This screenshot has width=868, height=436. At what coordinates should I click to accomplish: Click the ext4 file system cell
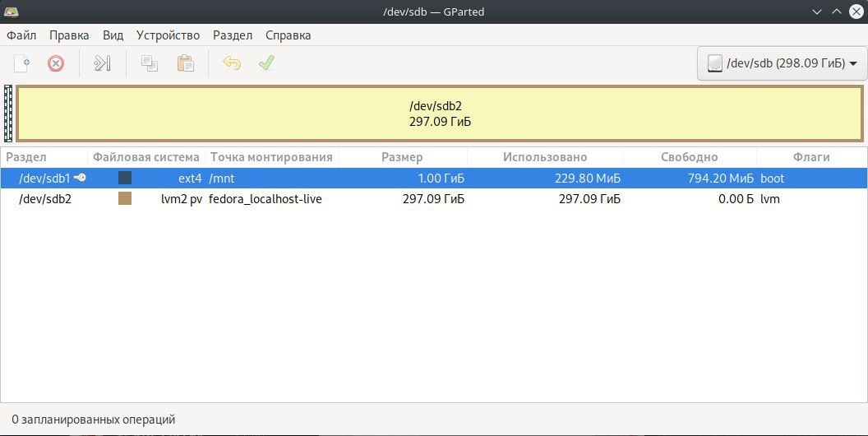tap(190, 179)
